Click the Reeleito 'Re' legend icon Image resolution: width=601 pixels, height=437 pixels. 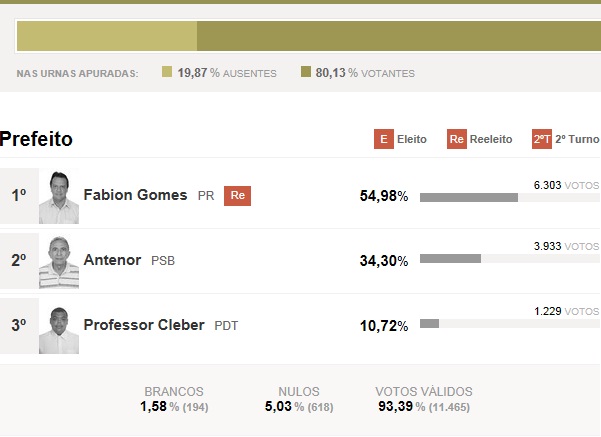click(456, 139)
